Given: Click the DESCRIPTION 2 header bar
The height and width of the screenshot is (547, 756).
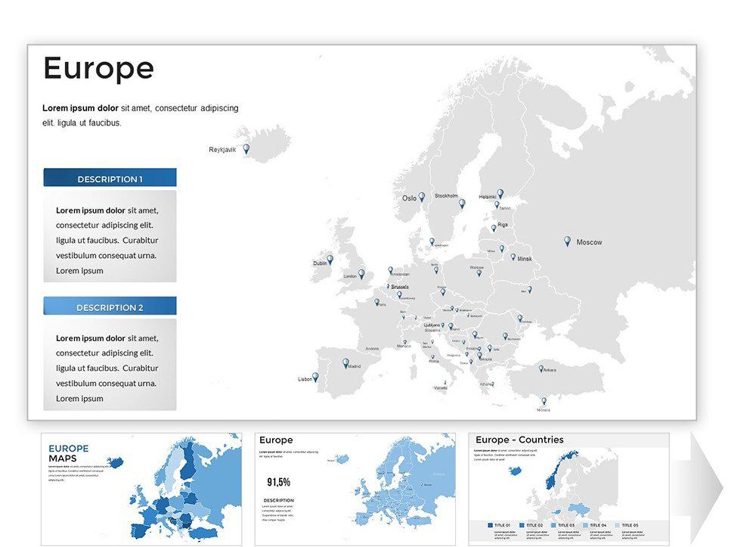Looking at the screenshot, I should [109, 306].
